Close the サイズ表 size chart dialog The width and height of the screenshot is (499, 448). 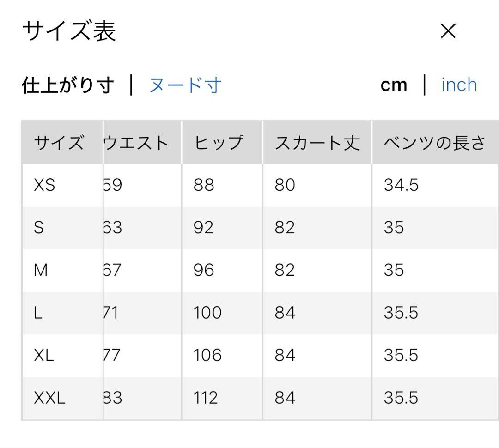pos(448,32)
